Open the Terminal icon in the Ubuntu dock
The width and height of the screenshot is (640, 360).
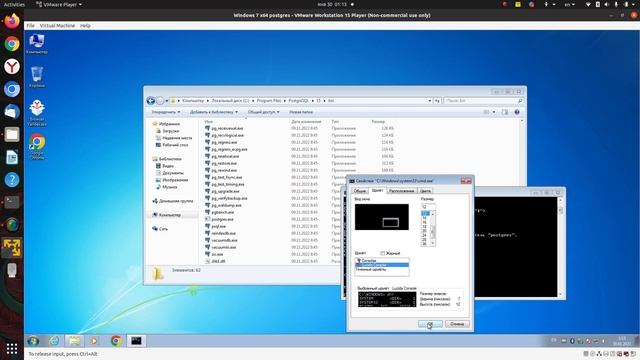tap(12, 202)
